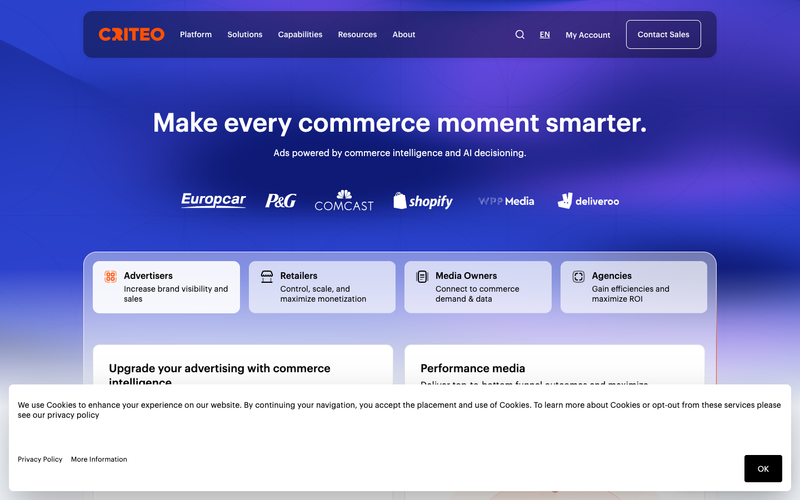800x500 pixels.
Task: Select the Media Owners tab
Action: pos(478,287)
